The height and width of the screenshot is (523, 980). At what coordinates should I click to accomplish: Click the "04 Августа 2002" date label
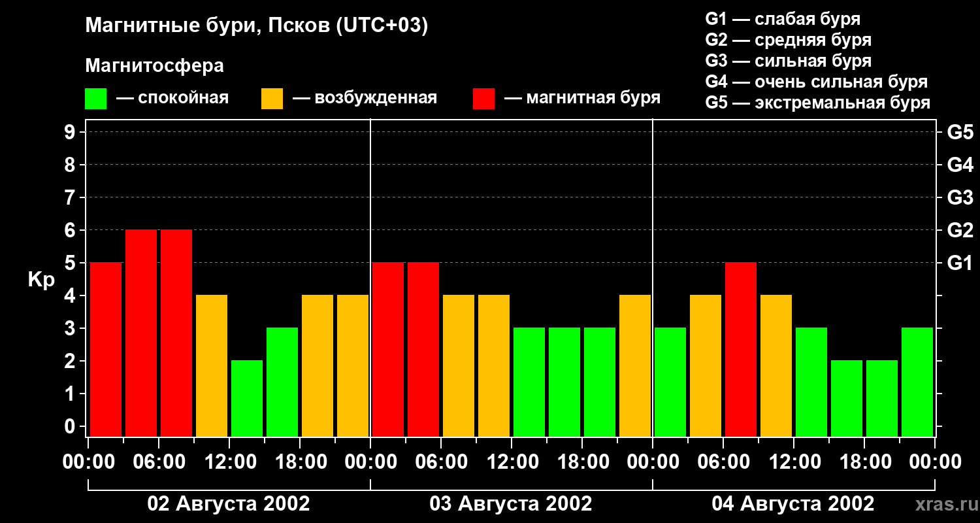793,503
